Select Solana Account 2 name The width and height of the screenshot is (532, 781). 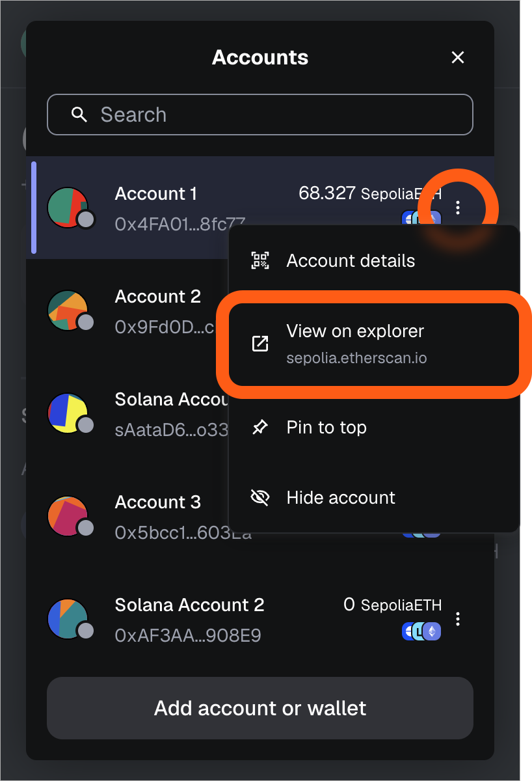pos(189,605)
